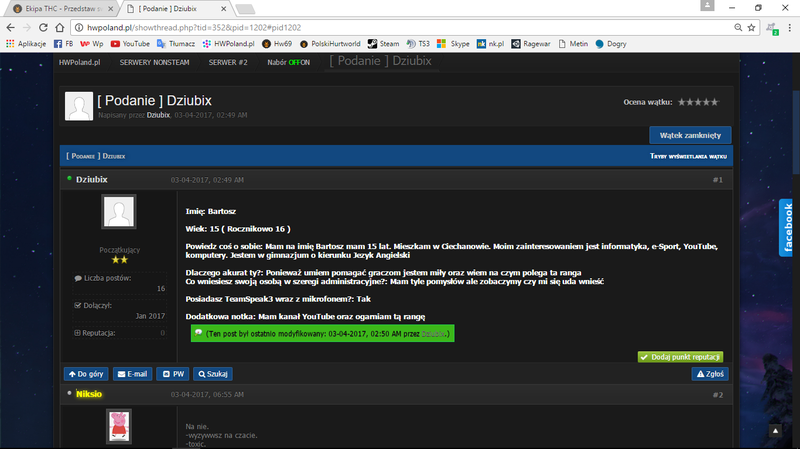The width and height of the screenshot is (800, 449).
Task: Click the E-mail button
Action: tap(133, 374)
